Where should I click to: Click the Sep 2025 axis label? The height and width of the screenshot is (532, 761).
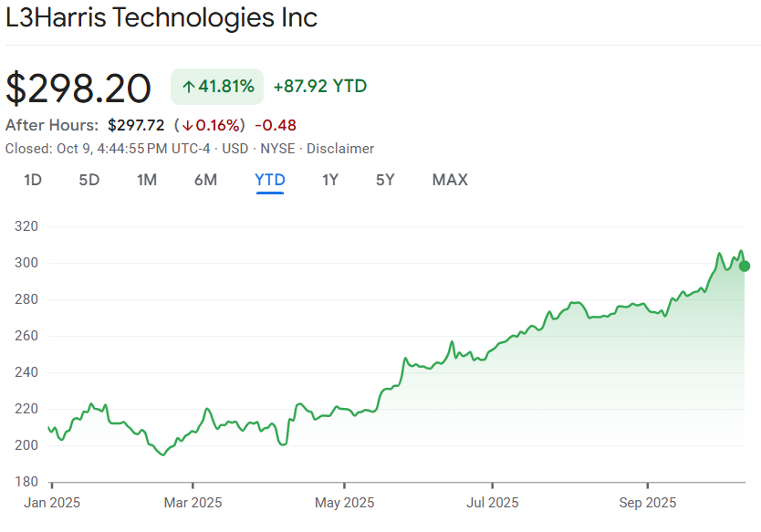(647, 503)
